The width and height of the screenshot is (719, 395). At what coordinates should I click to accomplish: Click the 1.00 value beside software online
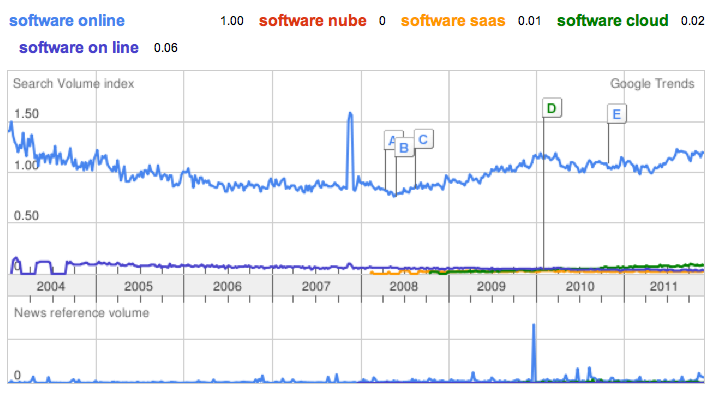[232, 21]
